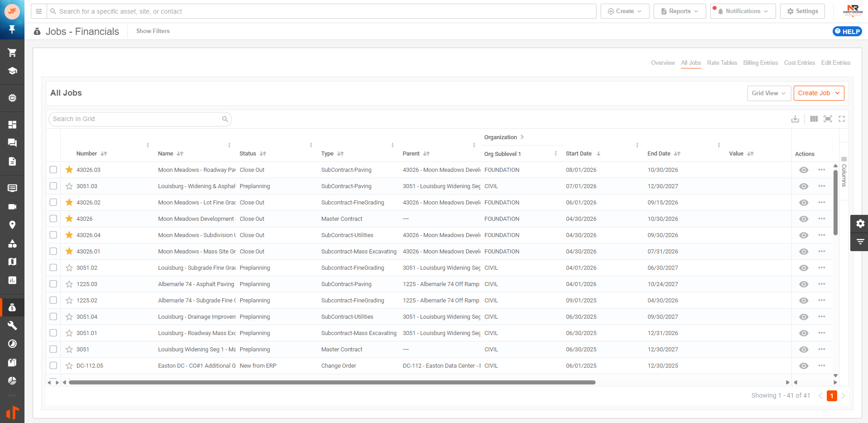The width and height of the screenshot is (868, 423).
Task: Switch to the Rate Tables tab
Action: 722,63
